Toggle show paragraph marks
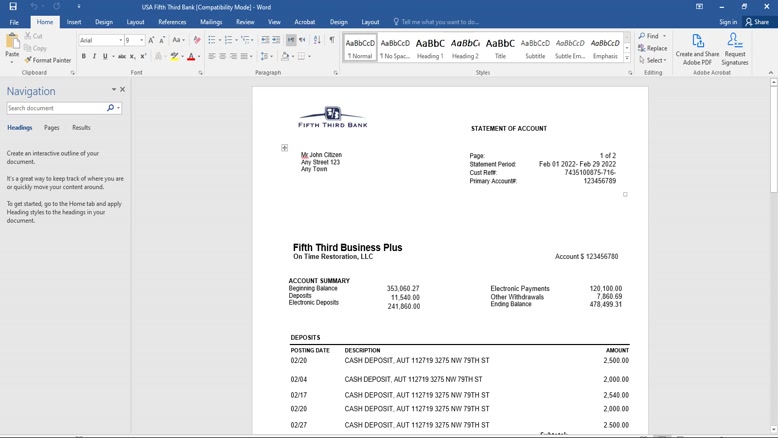Screen dimensions: 778x438 (x=332, y=40)
